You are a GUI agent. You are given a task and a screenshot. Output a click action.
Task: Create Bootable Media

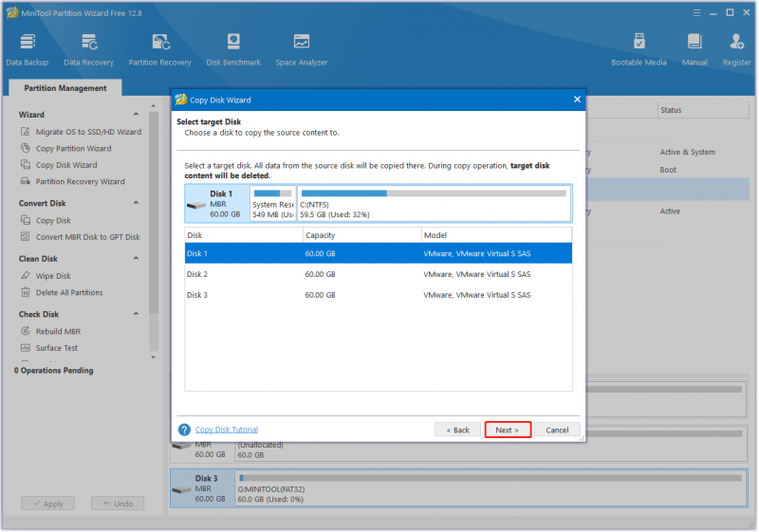[x=639, y=49]
